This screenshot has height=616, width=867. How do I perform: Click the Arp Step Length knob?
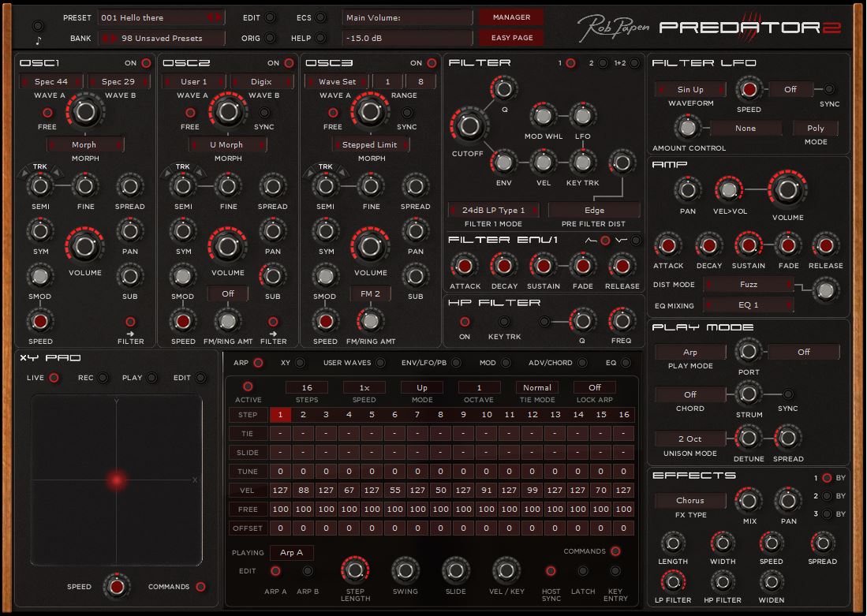click(x=355, y=570)
